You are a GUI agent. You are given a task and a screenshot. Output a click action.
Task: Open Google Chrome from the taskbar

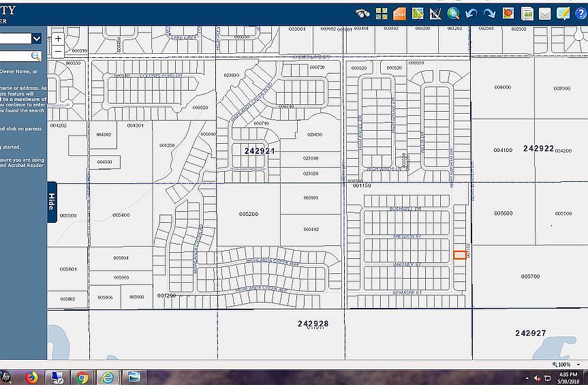pyautogui.click(x=82, y=377)
